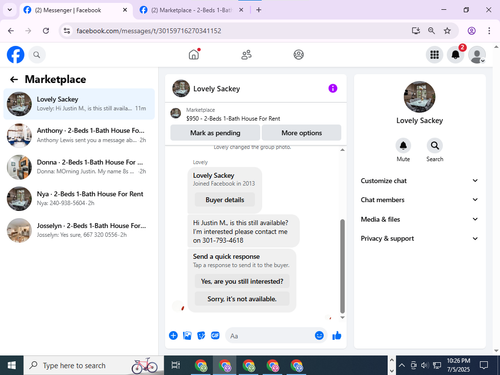The image size is (500, 375).
Task: Click the browser address bar URL
Action: point(149,31)
